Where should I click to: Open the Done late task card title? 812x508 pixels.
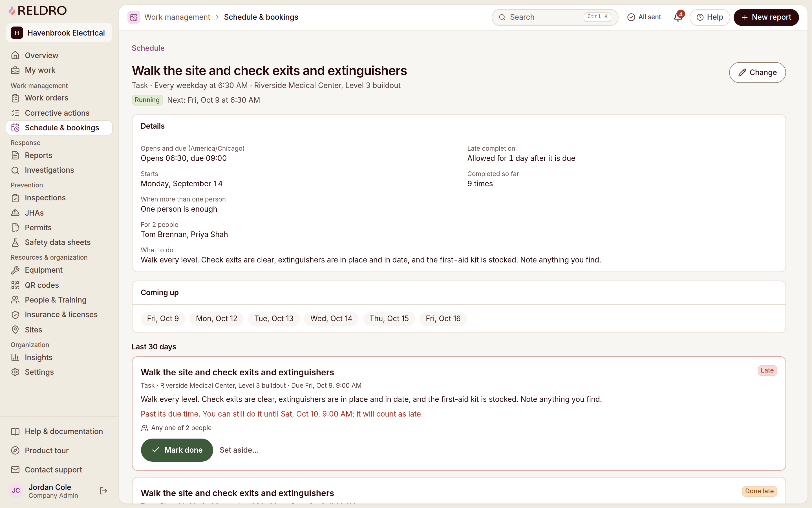[x=237, y=493]
